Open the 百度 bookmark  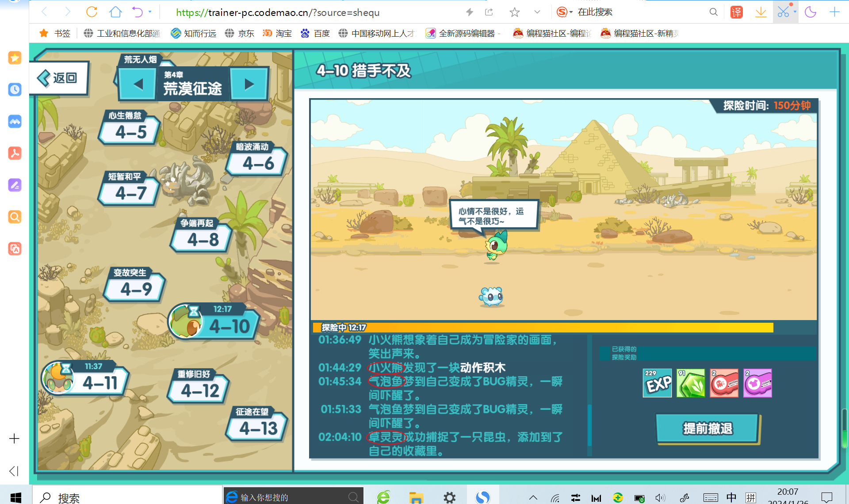point(315,33)
